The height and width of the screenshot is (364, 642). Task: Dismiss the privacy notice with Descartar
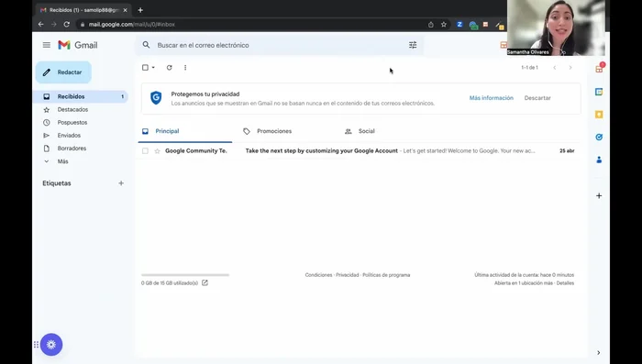pyautogui.click(x=537, y=98)
